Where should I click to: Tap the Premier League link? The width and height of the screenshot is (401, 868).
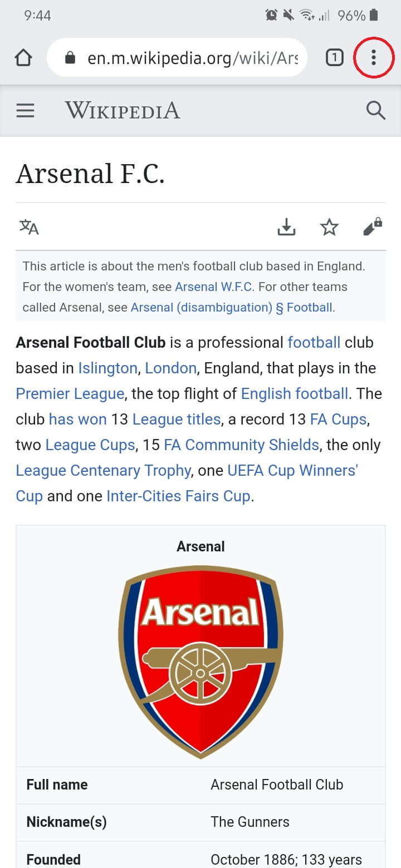point(70,394)
